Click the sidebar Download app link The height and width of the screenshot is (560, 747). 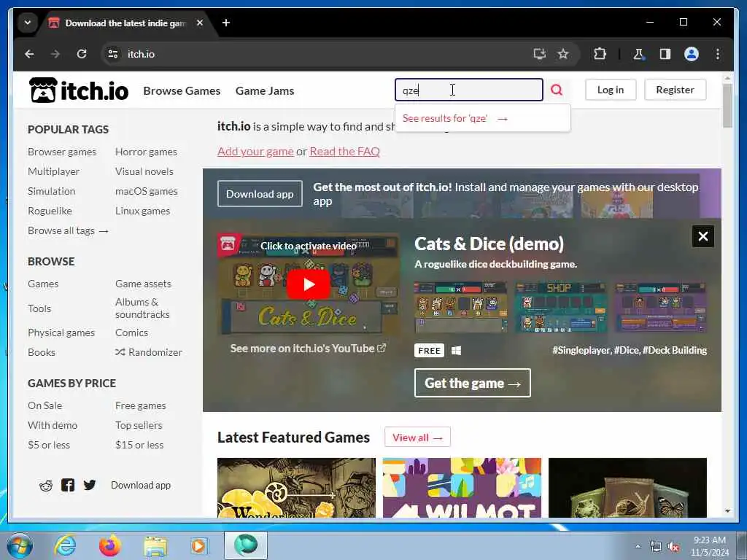[x=141, y=485]
